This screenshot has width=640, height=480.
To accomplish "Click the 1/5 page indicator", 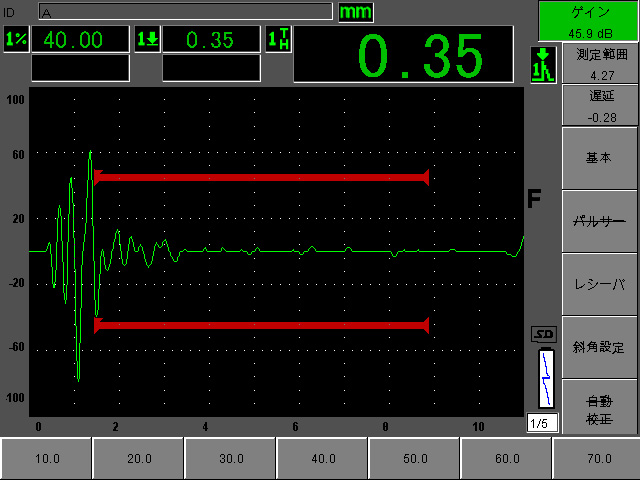I will (542, 423).
